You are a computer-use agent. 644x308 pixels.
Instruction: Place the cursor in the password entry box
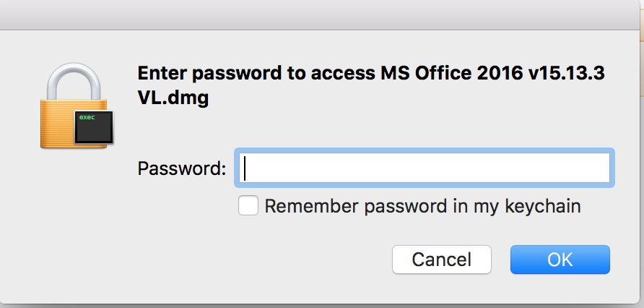(425, 168)
